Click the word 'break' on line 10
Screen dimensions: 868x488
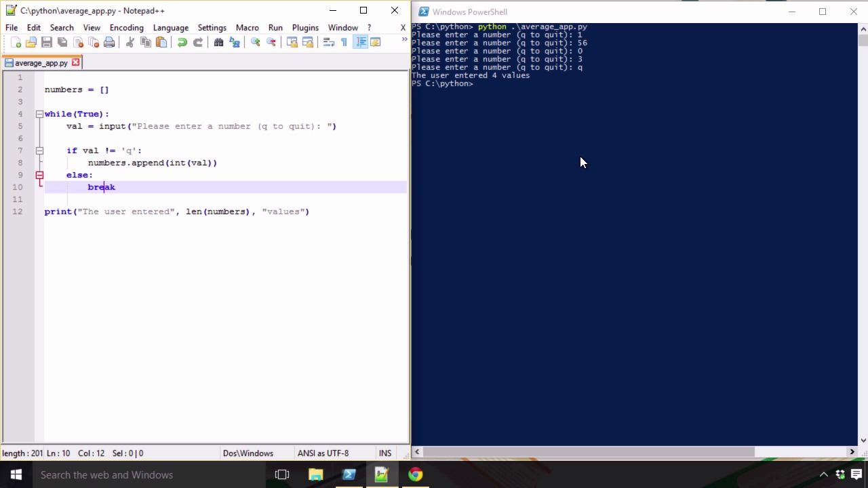pos(102,187)
